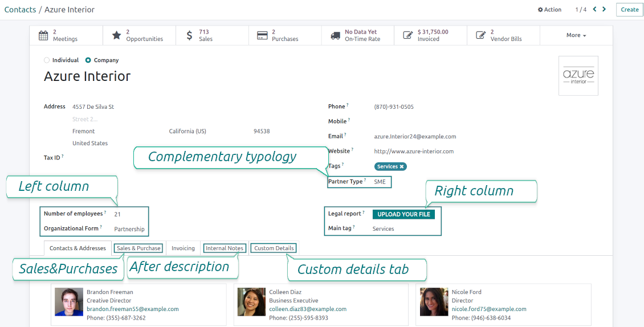Viewport: 644px width, 327px height.
Task: Click nicole.ford75@example.com email link
Action: [x=489, y=309]
